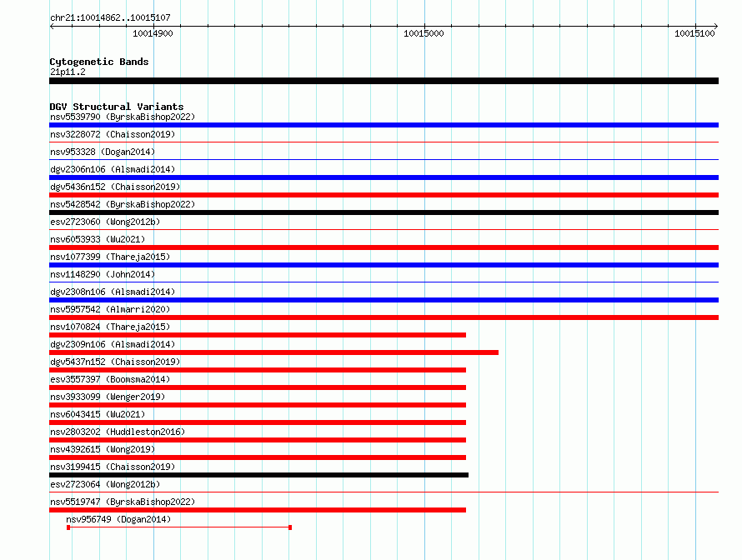Viewport: 742px width, 560px height.
Task: Open the nsv4392615 (Wong2019) label
Action: point(103,449)
